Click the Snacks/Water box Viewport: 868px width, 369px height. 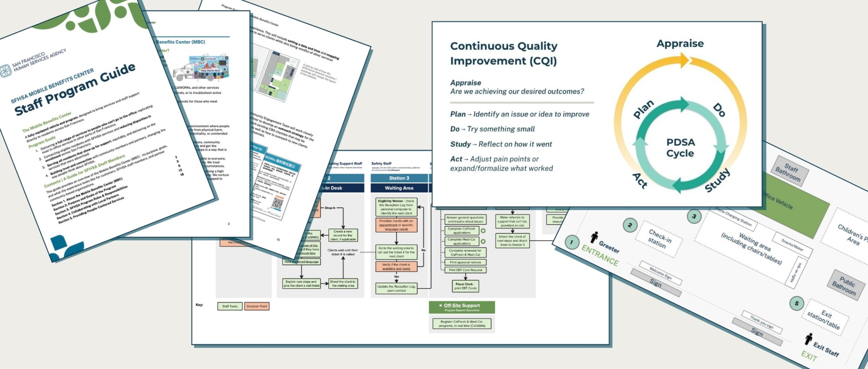(x=792, y=245)
